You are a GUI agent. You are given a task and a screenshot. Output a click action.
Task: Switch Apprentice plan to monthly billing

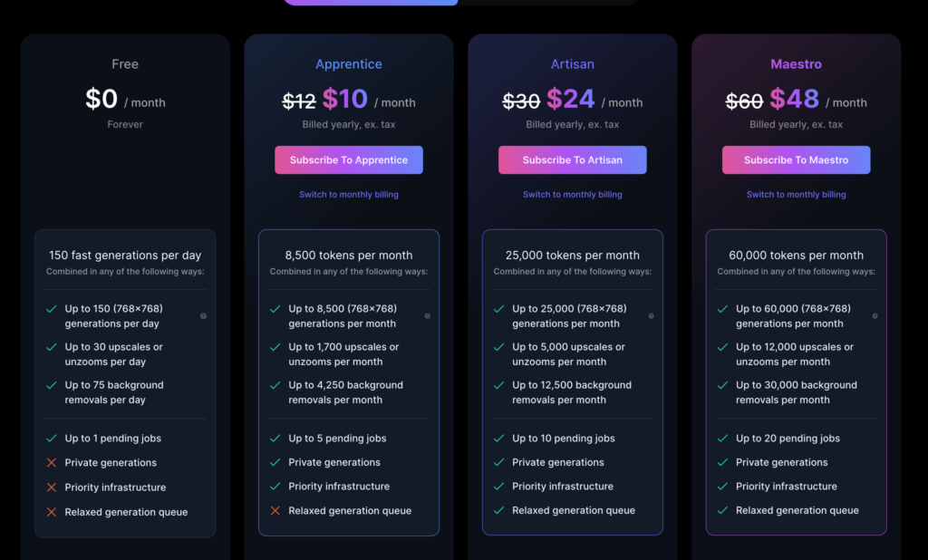coord(349,194)
